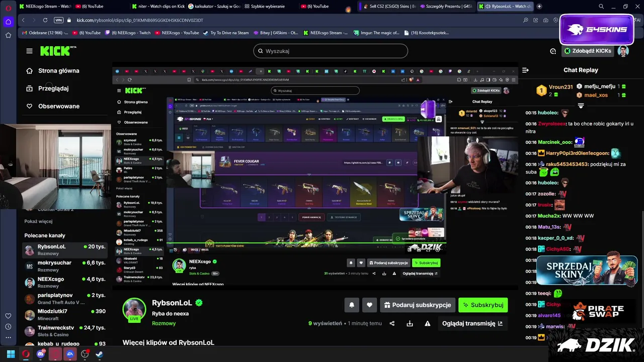The height and width of the screenshot is (362, 644).
Task: Click the Zdobądź KICKs button
Action: coord(588,51)
